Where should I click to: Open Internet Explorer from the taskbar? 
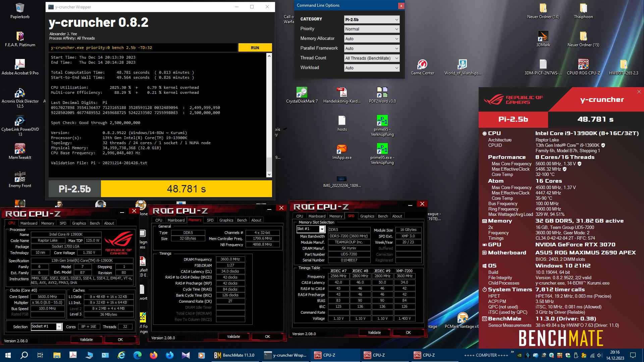click(121, 355)
